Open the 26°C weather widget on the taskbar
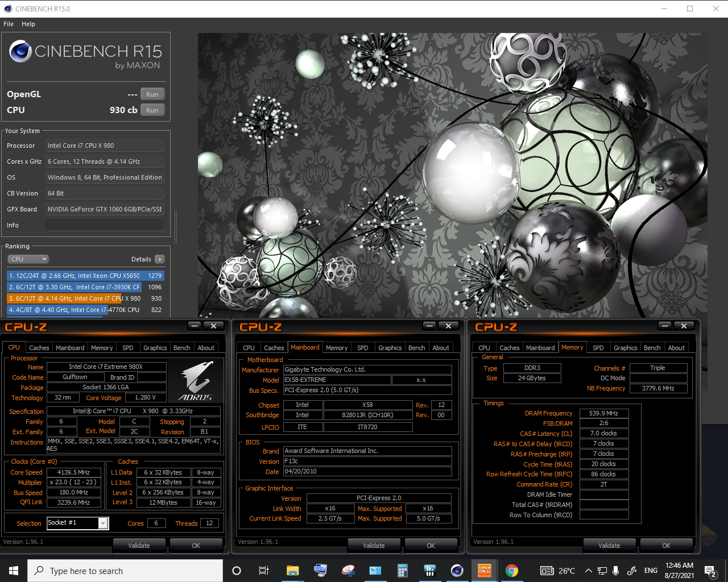The width and height of the screenshot is (728, 582). tap(557, 571)
